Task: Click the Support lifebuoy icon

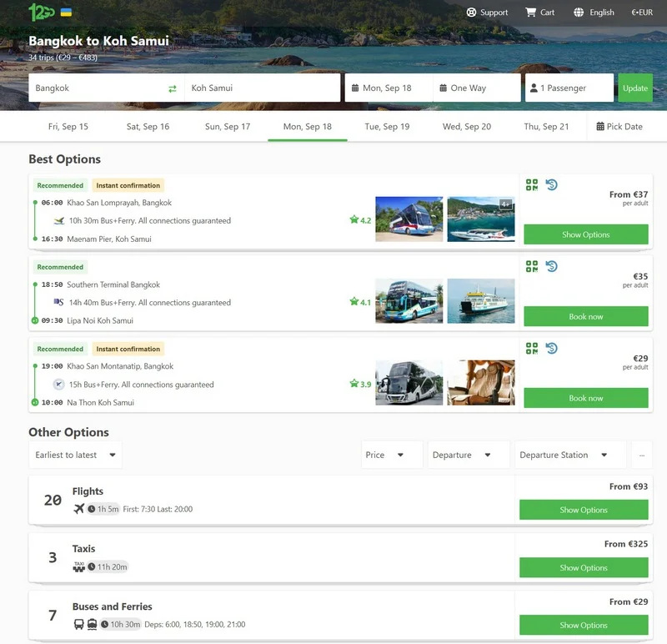Action: pyautogui.click(x=471, y=13)
